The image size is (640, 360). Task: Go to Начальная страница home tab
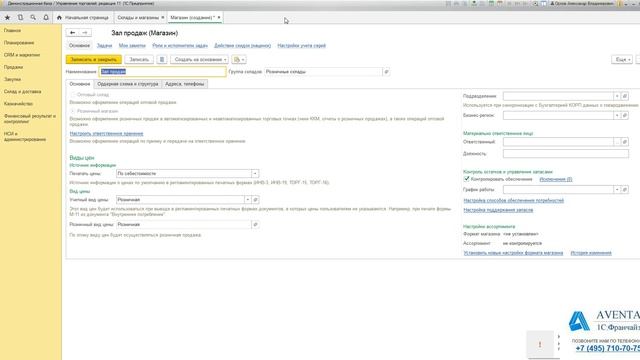coord(83,18)
